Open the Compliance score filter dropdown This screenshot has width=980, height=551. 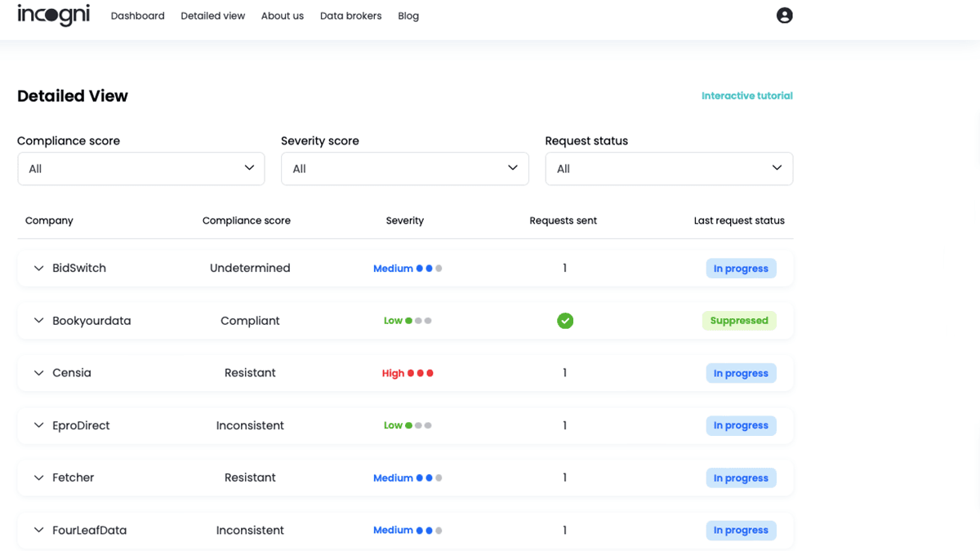(141, 168)
